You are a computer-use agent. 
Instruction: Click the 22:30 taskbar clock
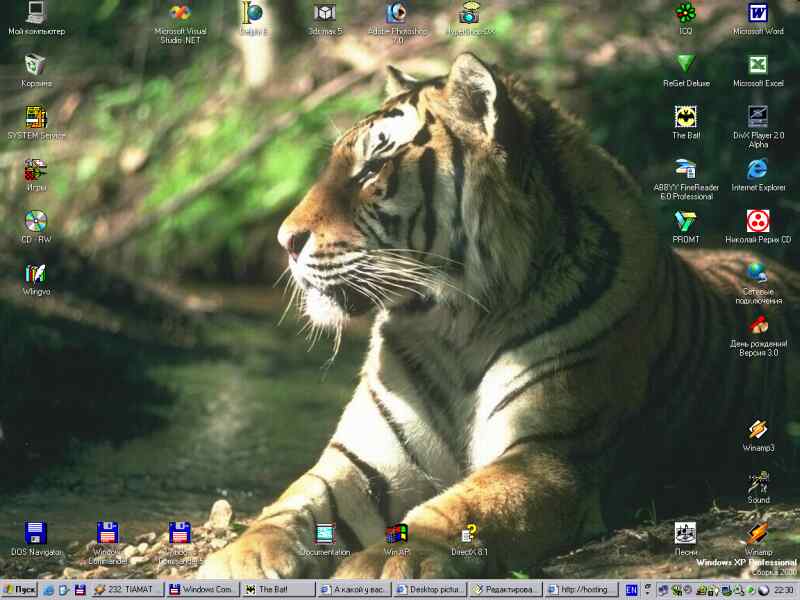(783, 590)
